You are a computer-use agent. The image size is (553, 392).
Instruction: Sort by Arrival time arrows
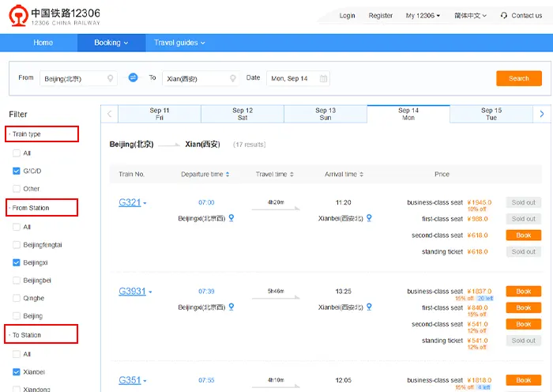point(362,175)
